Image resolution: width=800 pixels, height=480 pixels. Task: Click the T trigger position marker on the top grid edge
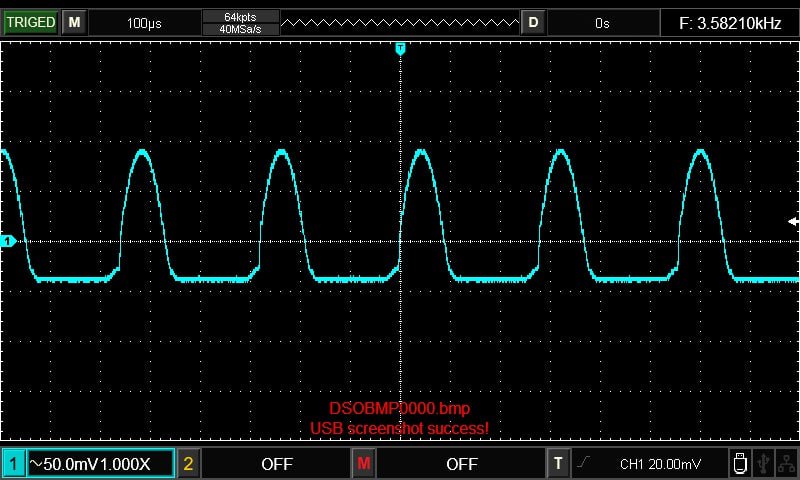tap(401, 49)
